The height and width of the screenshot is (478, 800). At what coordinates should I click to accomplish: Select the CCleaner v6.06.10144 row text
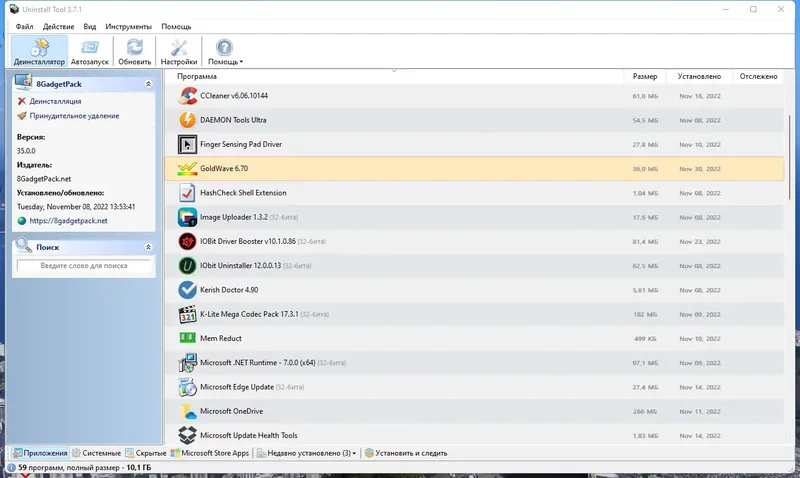234,96
